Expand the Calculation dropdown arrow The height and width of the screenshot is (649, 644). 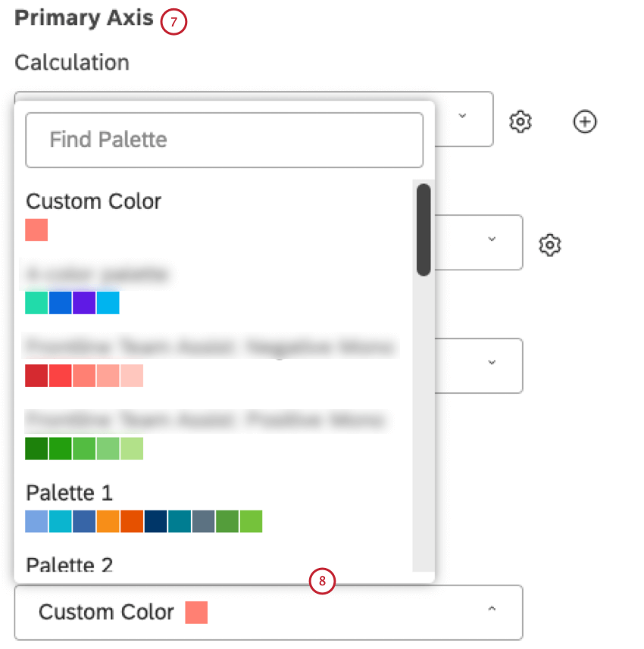[x=463, y=116]
